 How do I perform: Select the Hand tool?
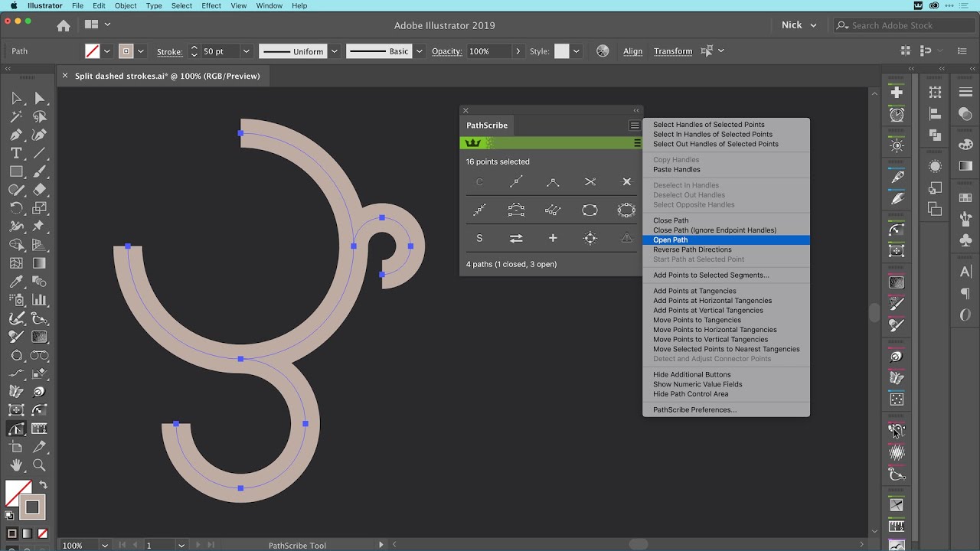16,465
